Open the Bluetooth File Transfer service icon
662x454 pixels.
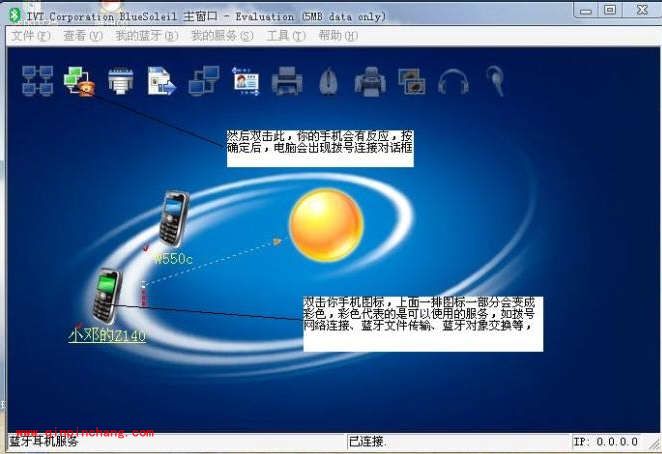[162, 79]
